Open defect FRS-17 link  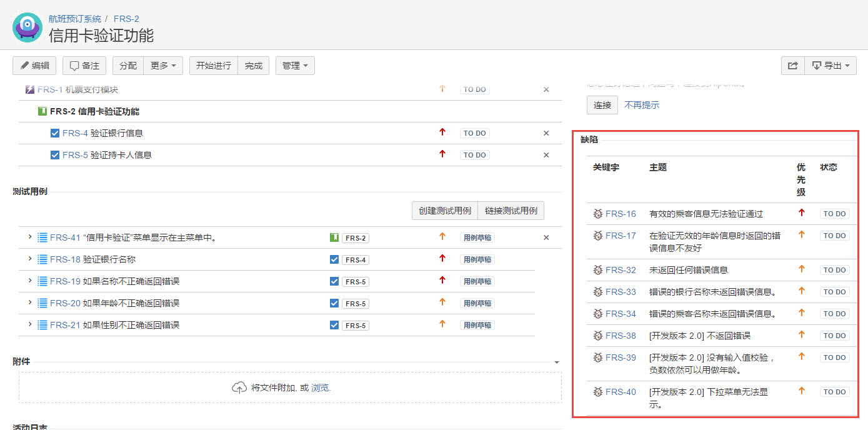[621, 236]
